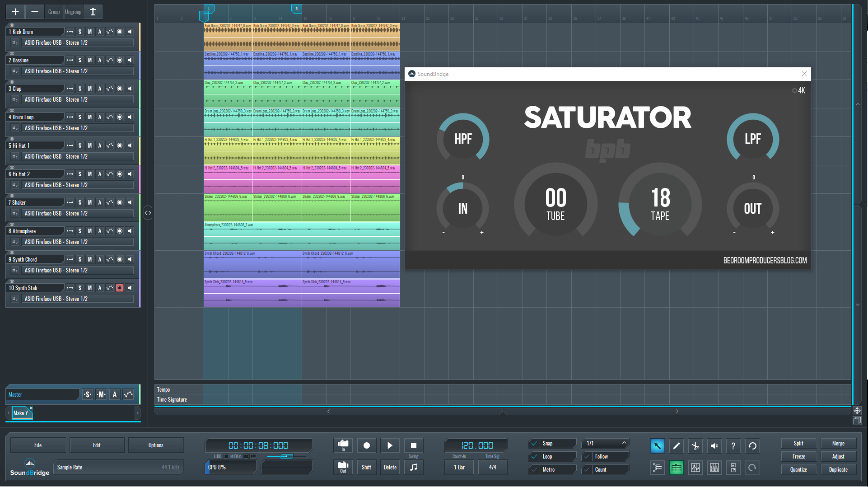
Task: Set punch-out with the Out camera icon
Action: point(343,467)
